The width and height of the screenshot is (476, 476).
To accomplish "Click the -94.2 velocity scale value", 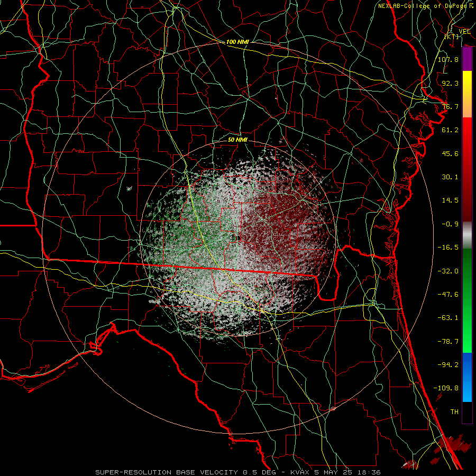I will click(x=448, y=364).
